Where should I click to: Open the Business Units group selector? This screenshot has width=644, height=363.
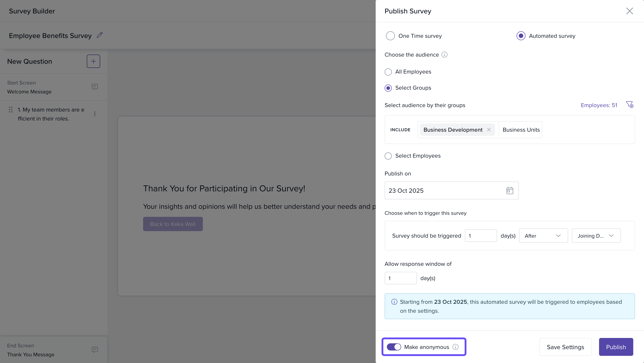pos(521,130)
